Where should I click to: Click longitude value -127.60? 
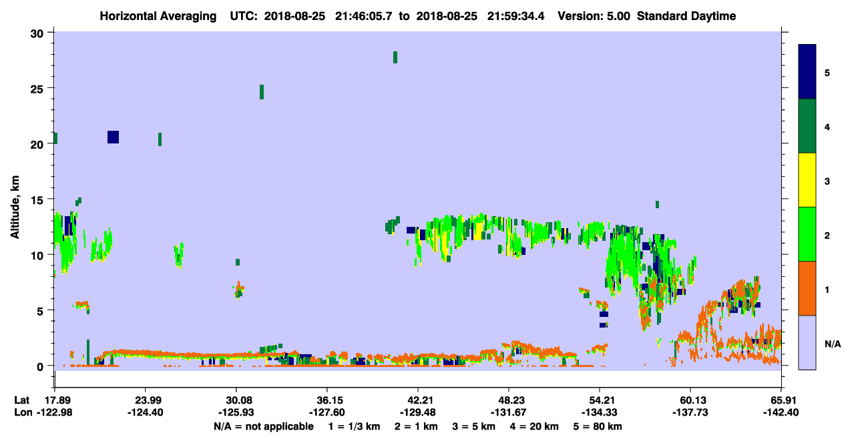click(327, 413)
